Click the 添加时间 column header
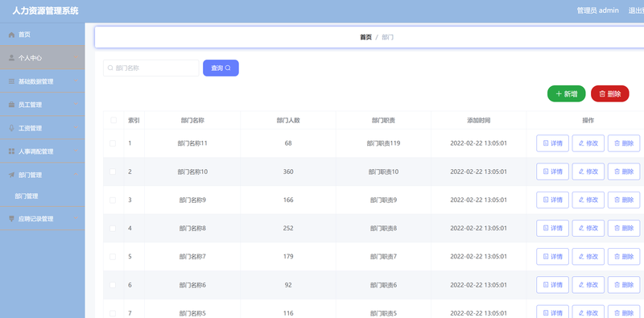This screenshot has height=318, width=644. (x=479, y=121)
